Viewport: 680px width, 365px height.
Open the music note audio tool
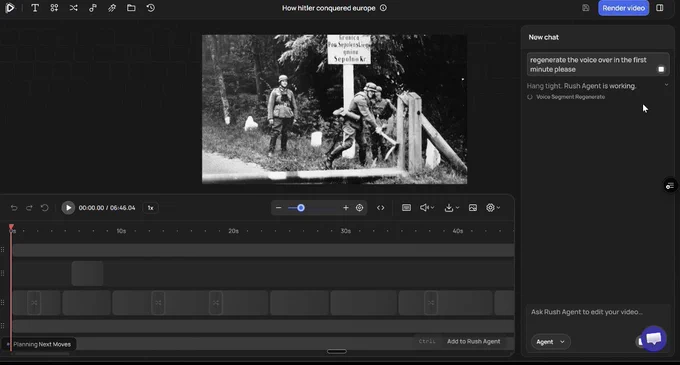(93, 8)
